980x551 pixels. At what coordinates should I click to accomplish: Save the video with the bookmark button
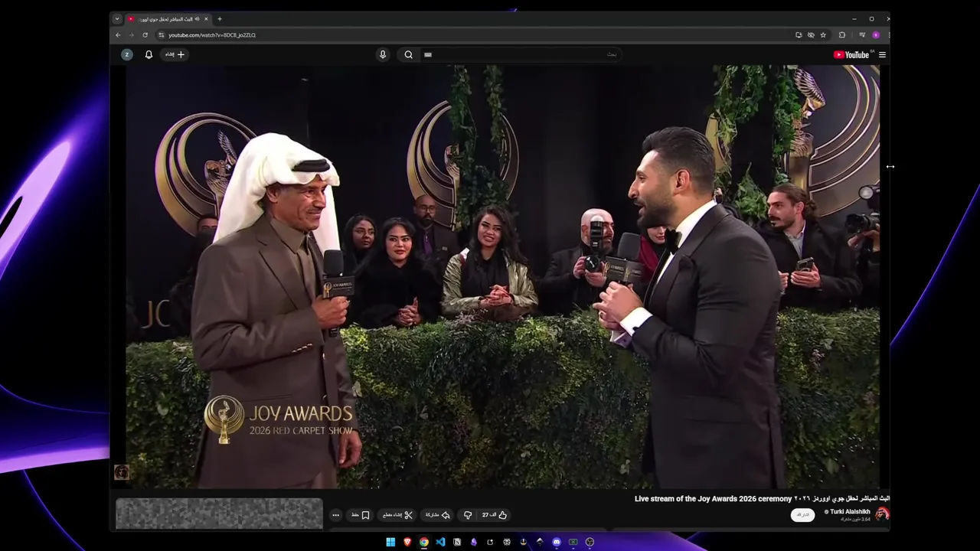tap(361, 515)
